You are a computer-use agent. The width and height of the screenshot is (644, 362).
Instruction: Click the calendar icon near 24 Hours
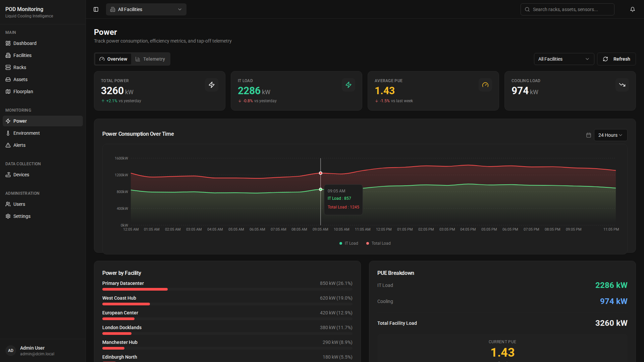(x=588, y=135)
